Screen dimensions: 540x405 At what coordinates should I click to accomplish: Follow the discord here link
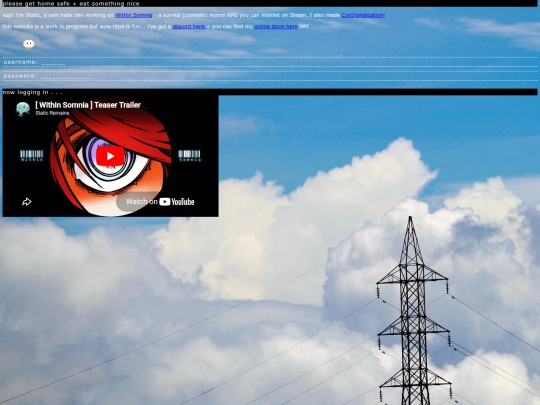click(x=189, y=27)
